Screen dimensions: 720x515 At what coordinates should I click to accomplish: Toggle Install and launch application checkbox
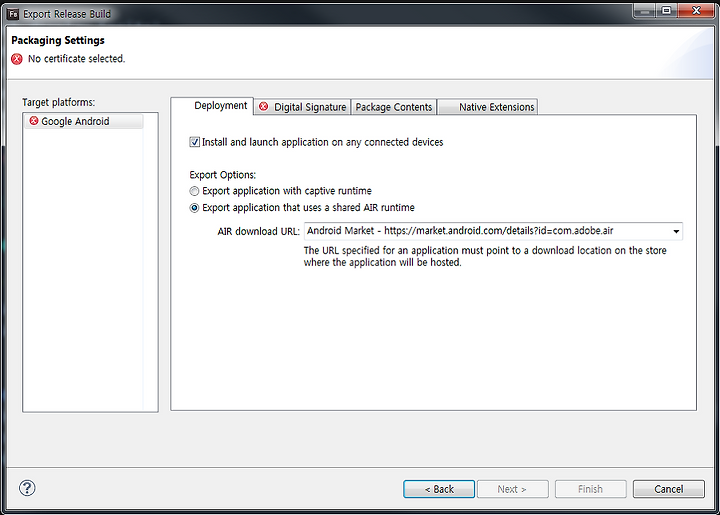coord(195,142)
